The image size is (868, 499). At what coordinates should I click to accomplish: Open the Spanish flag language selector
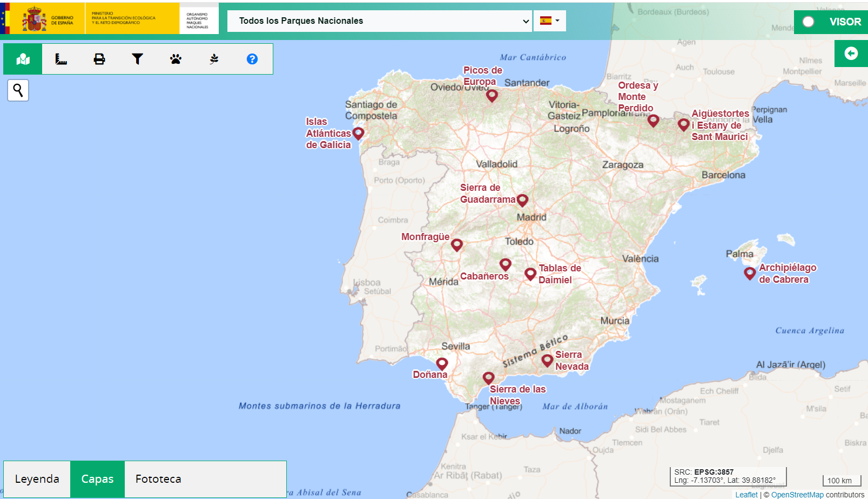point(549,21)
